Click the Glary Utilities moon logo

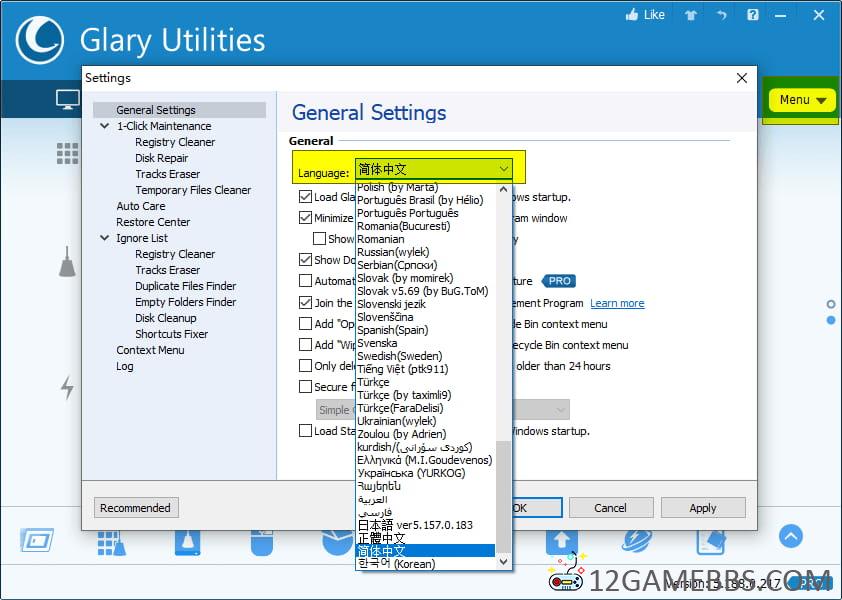[x=41, y=40]
